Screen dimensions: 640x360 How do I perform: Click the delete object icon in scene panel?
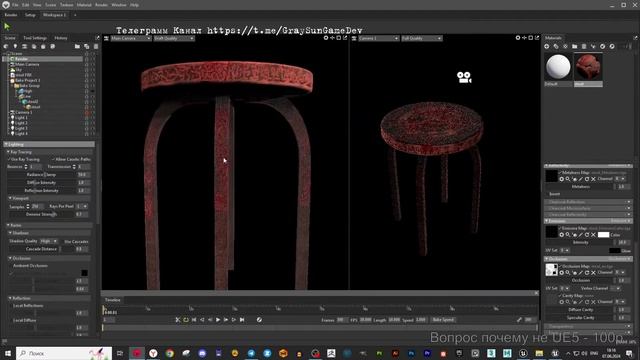click(96, 47)
